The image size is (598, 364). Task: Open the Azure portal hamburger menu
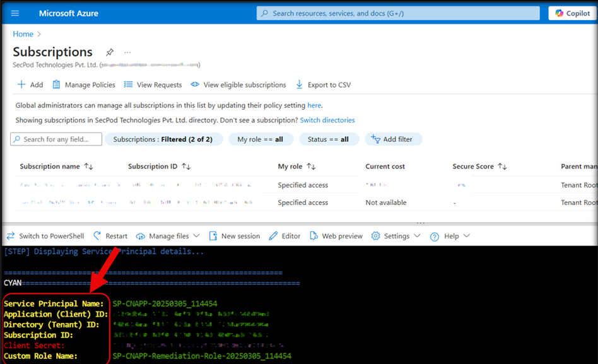[15, 13]
